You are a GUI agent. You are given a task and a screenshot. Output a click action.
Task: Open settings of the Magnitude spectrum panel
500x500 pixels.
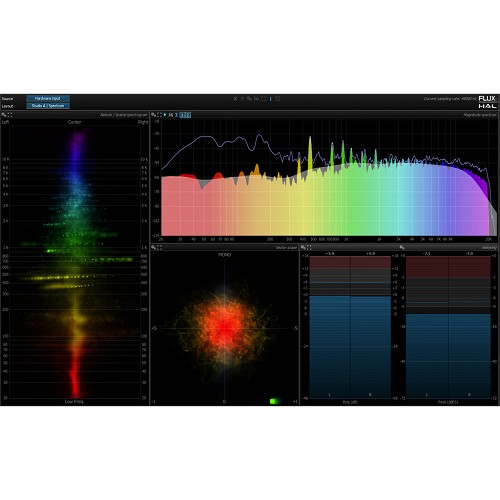[x=154, y=115]
